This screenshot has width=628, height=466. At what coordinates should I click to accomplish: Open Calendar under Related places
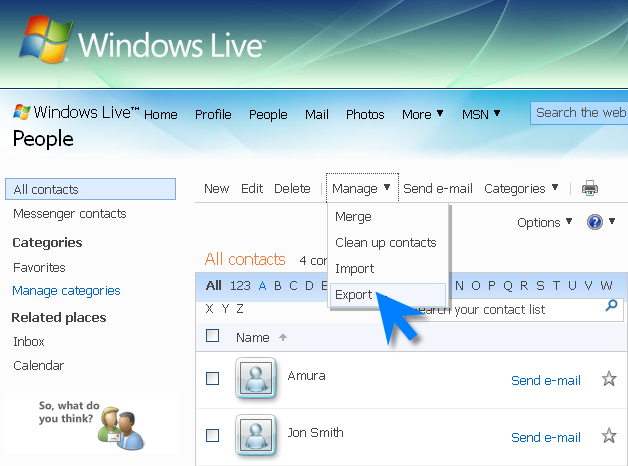(x=38, y=366)
